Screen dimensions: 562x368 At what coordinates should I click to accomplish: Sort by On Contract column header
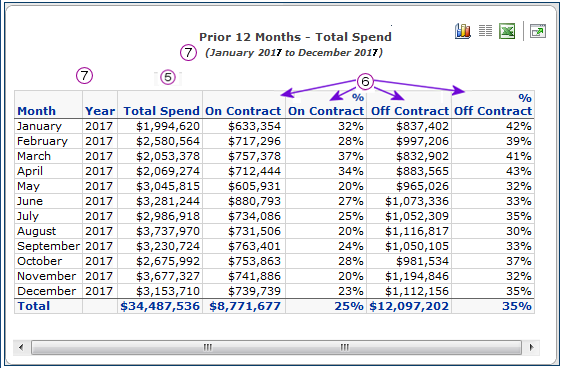[x=243, y=111]
